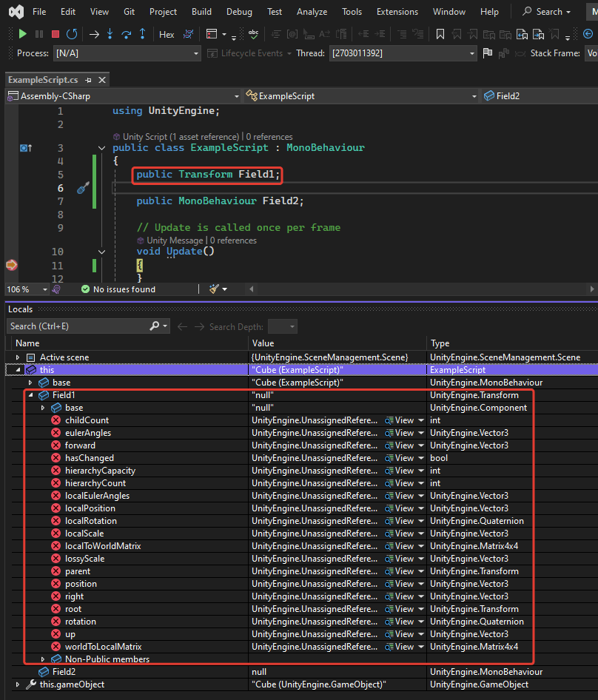
Task: Open the Thread dropdown
Action: point(472,53)
